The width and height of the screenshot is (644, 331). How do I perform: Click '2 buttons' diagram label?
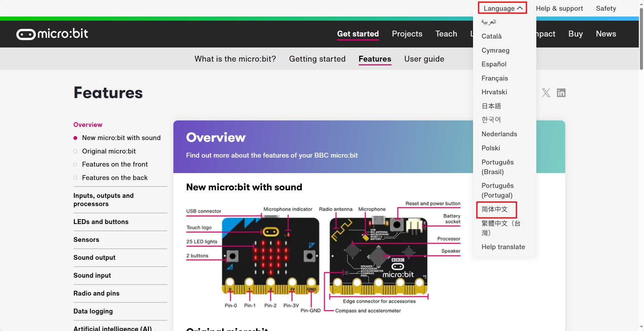click(x=197, y=256)
